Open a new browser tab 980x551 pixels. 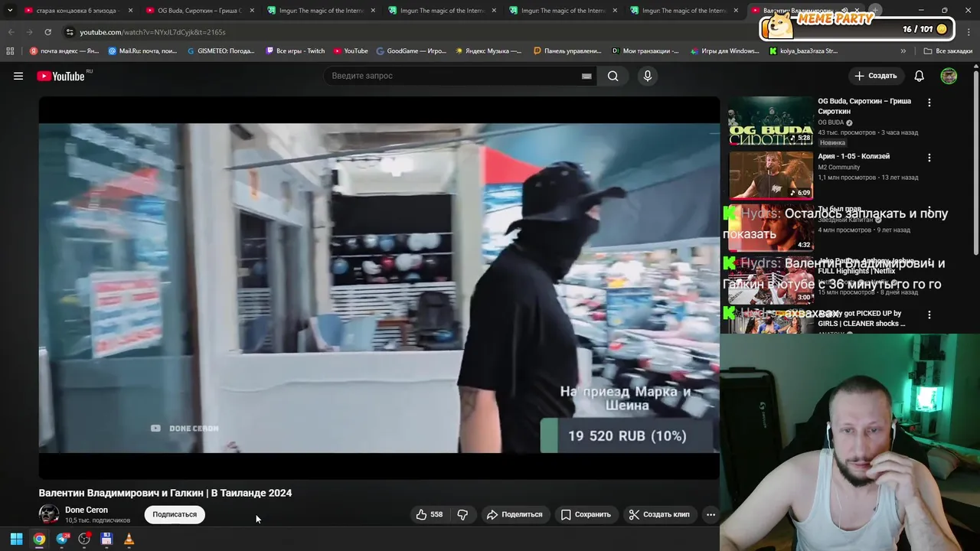(x=875, y=11)
